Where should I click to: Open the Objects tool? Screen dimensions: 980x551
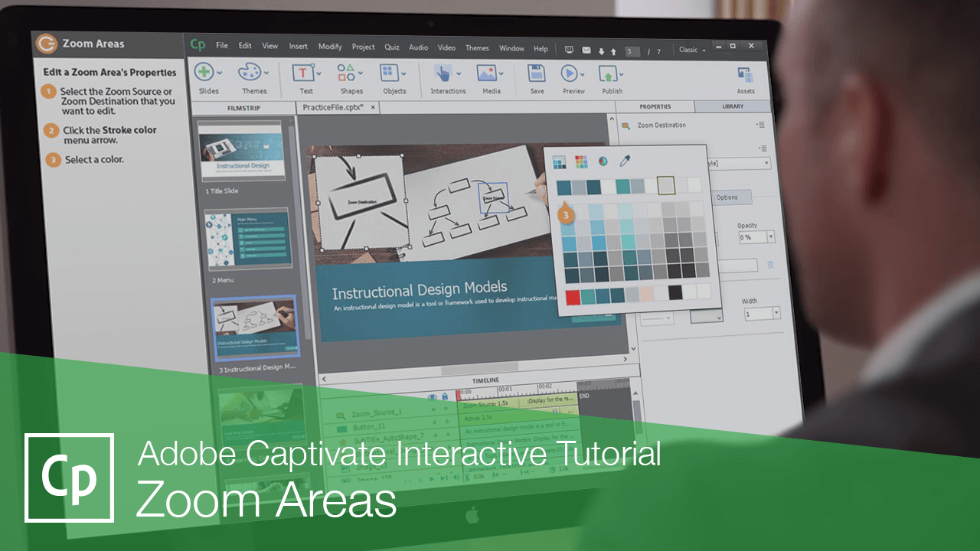[x=390, y=71]
